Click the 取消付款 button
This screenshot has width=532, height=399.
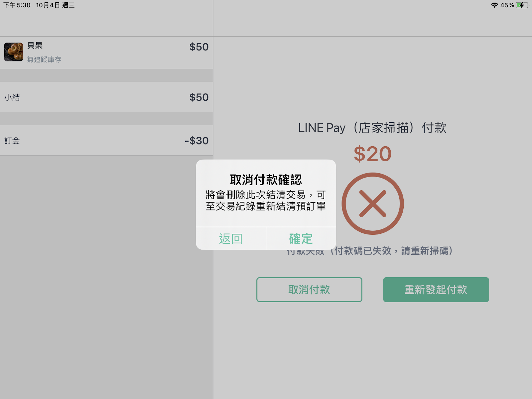[309, 290]
